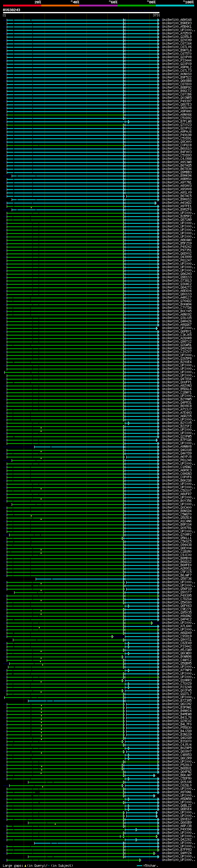Viewport: 197px width, 868px height.
Task: Click the green ~80% identity legend bar
Action: (x=137, y=6)
